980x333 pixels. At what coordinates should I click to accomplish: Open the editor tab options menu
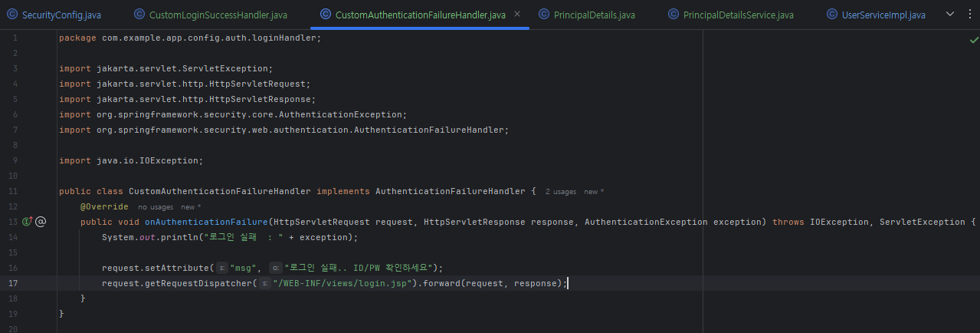pyautogui.click(x=969, y=15)
